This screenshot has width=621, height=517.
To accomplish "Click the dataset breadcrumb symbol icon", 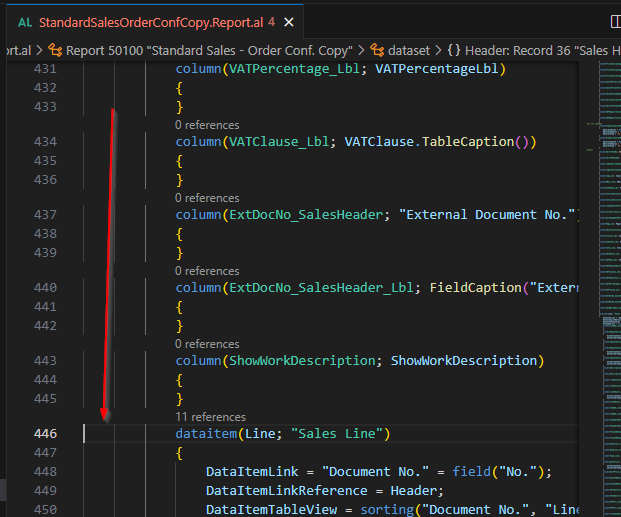I will [x=378, y=49].
